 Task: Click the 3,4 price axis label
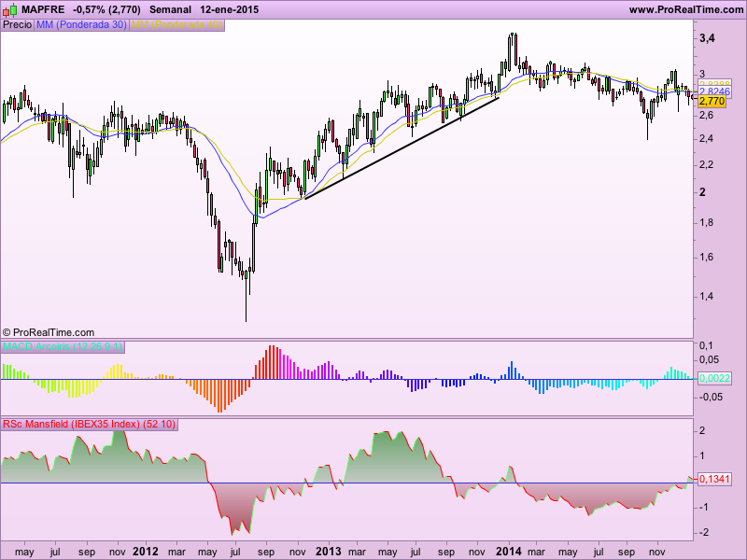click(707, 38)
